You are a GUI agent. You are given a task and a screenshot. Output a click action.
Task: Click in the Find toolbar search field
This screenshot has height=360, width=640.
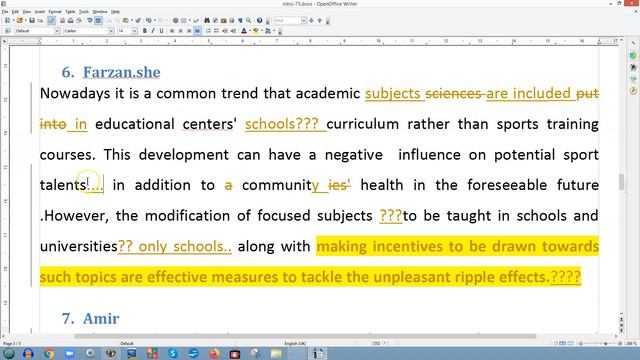click(288, 20)
